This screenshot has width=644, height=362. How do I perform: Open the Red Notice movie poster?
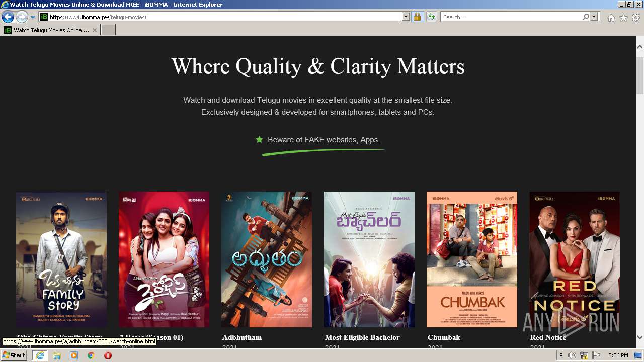(x=575, y=259)
